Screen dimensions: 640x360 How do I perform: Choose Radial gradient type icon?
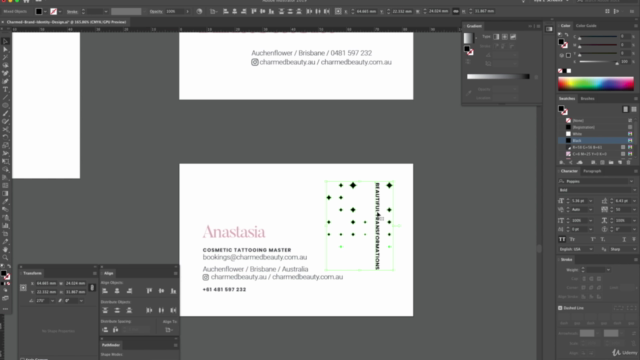pyautogui.click(x=504, y=37)
